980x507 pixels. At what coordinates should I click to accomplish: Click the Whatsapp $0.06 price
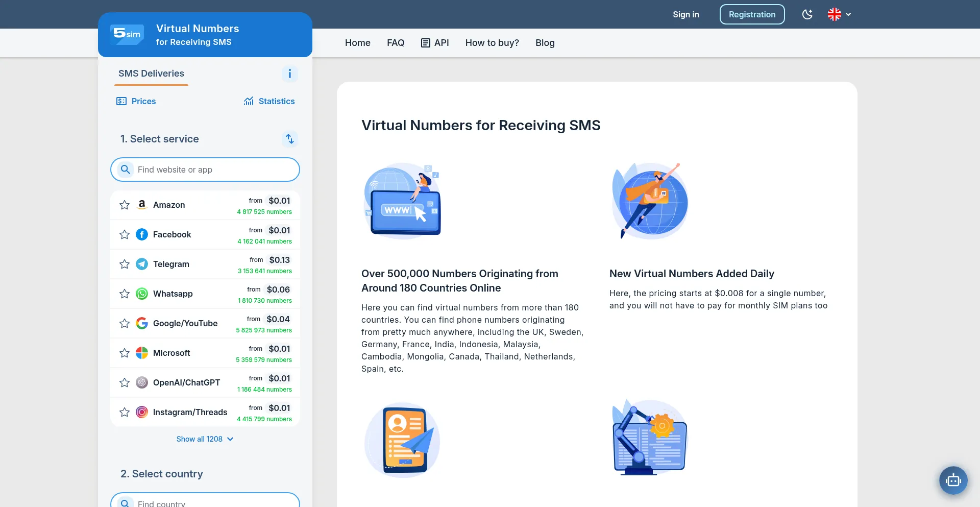[278, 289]
